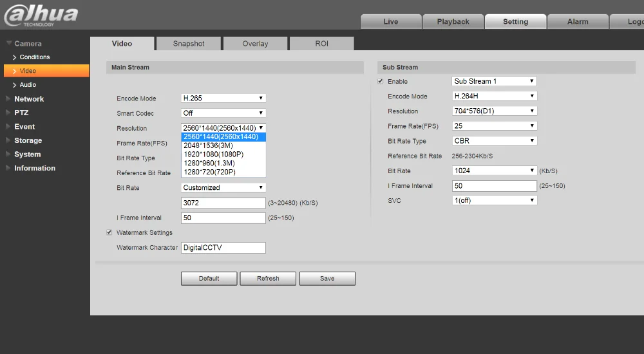The width and height of the screenshot is (644, 354).
Task: Open the Smart Codec dropdown
Action: point(223,113)
